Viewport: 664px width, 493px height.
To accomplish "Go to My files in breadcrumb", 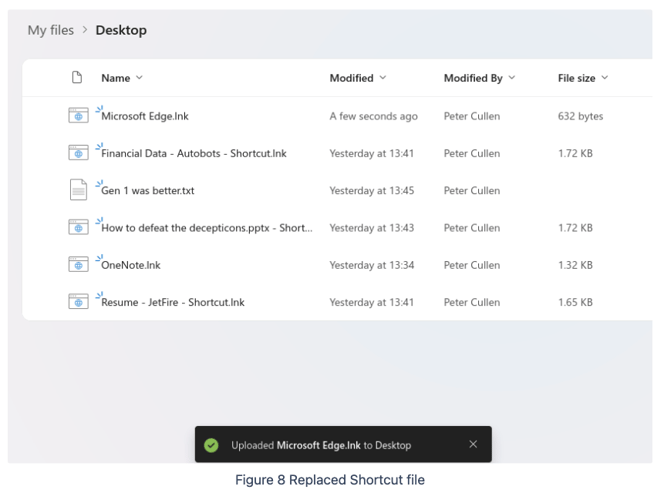I will point(51,30).
